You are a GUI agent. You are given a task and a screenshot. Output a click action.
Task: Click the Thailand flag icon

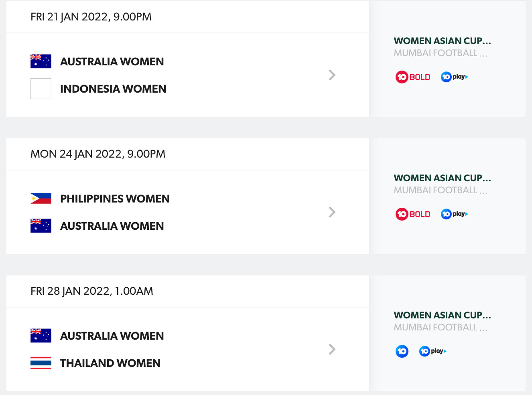41,363
